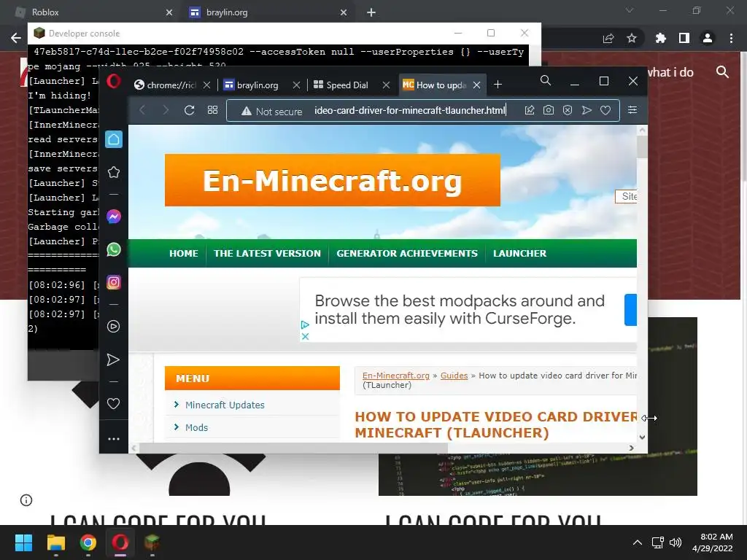Open Pinboards heart in Opera sidebar
Screen dimensions: 747x560
[x=113, y=404]
